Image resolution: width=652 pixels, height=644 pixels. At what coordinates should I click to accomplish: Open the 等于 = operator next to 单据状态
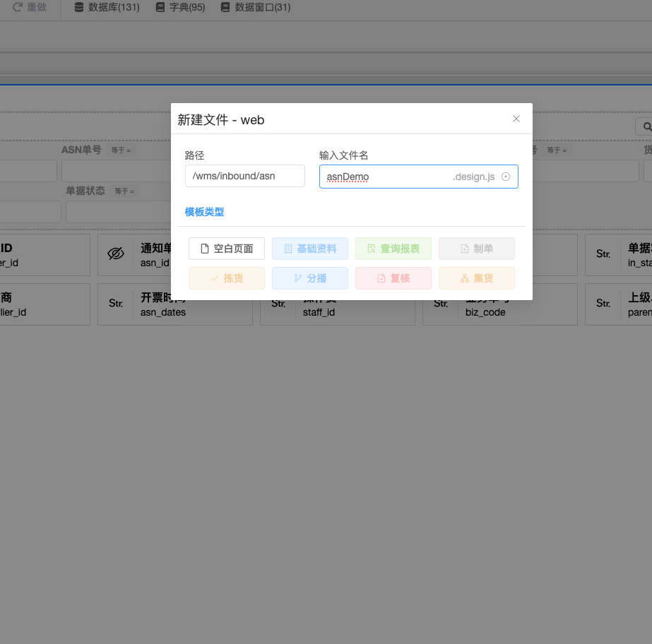[x=125, y=191]
